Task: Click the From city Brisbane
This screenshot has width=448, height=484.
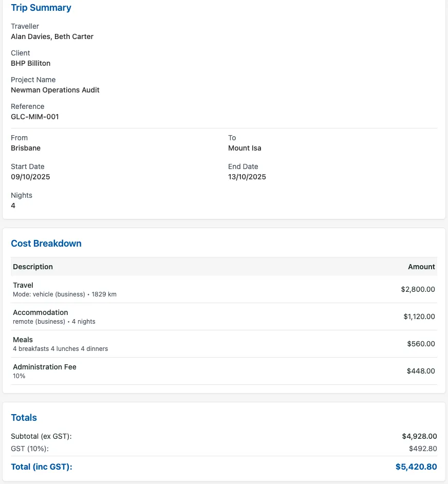Action: click(x=26, y=148)
